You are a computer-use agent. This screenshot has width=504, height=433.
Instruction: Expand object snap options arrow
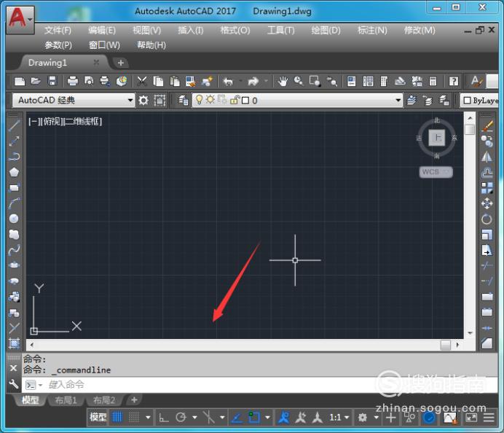tap(267, 418)
